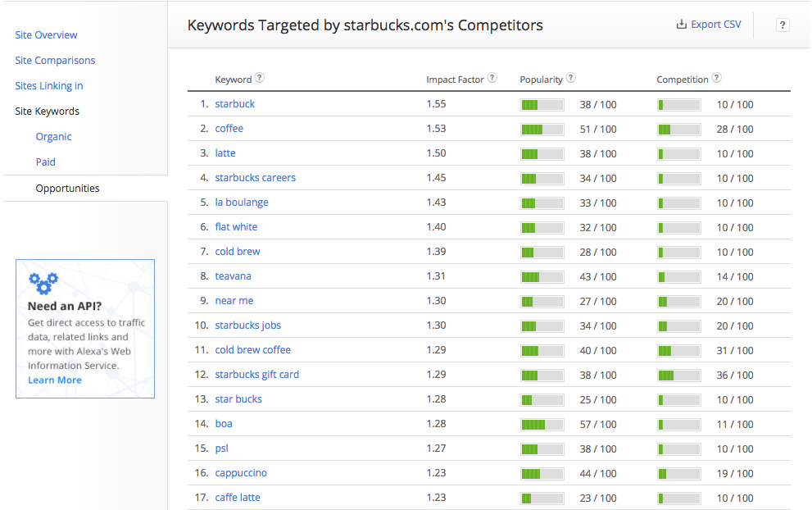
Task: Open the 'teavana' keyword link
Action: coord(233,276)
